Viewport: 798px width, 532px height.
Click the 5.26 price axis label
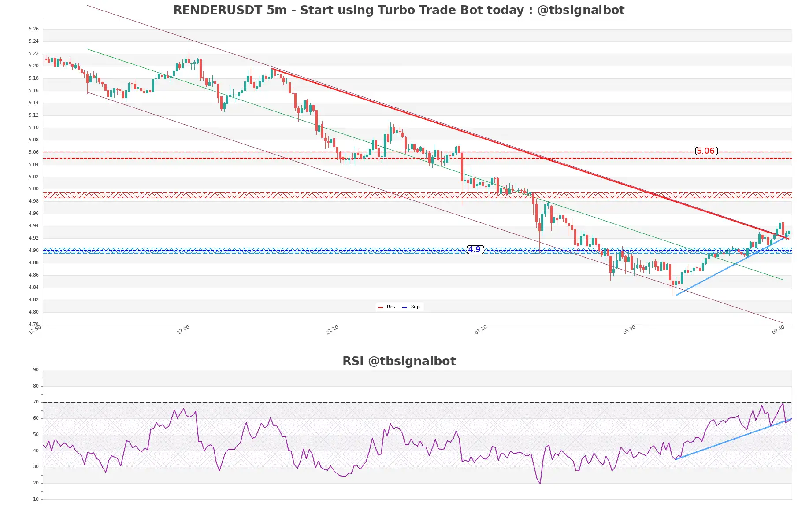[x=33, y=29]
